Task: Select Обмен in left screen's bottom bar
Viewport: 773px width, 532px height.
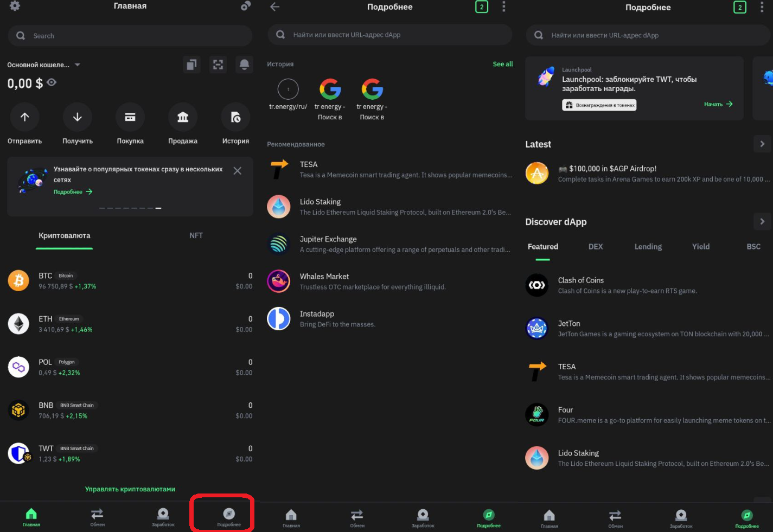Action: pyautogui.click(x=98, y=517)
